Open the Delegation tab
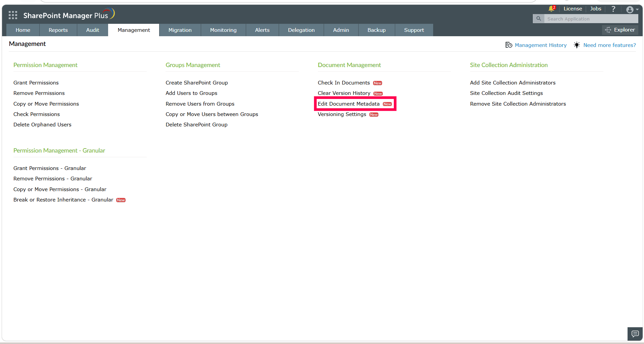The height and width of the screenshot is (344, 644). [301, 30]
